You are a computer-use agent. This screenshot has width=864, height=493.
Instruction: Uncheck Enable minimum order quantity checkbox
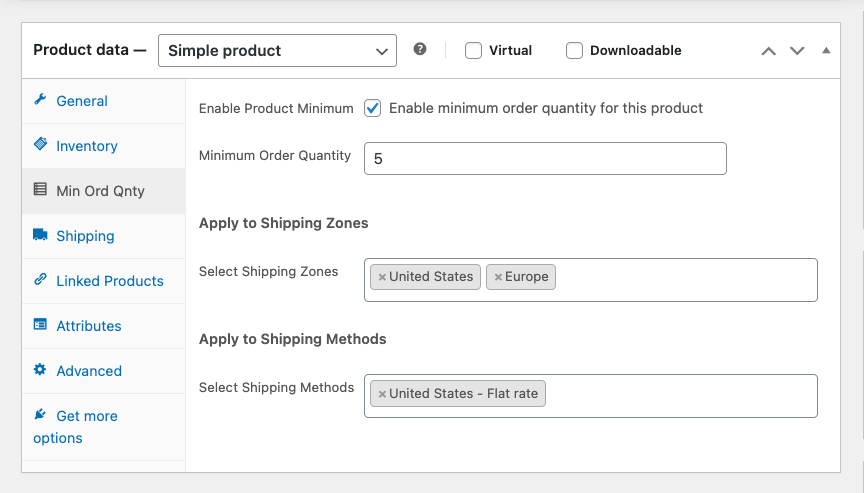pyautogui.click(x=373, y=108)
